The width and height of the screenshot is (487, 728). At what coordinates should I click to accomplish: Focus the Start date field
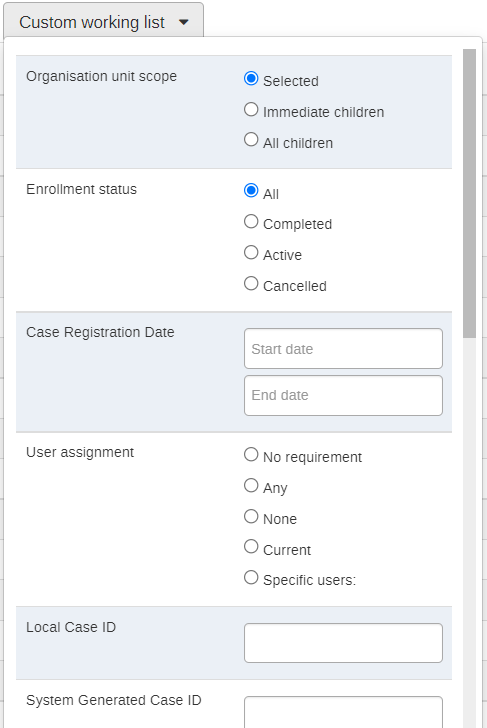pyautogui.click(x=343, y=349)
